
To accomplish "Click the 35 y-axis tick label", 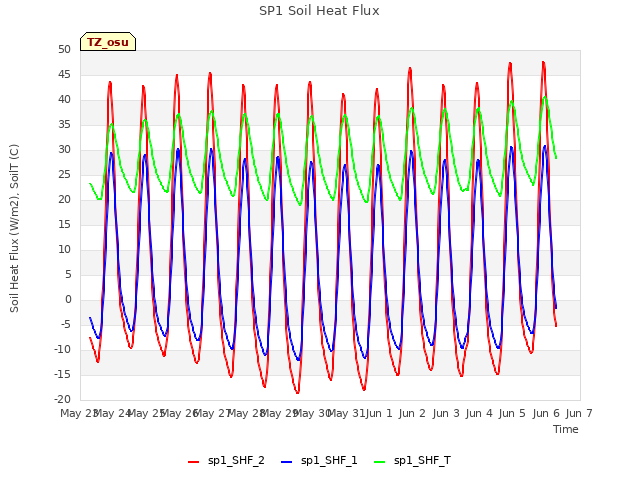I will coord(64,124).
